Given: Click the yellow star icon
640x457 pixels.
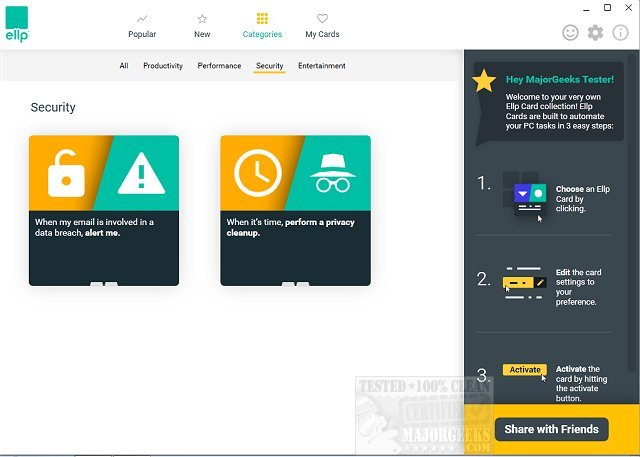Looking at the screenshot, I should (484, 81).
